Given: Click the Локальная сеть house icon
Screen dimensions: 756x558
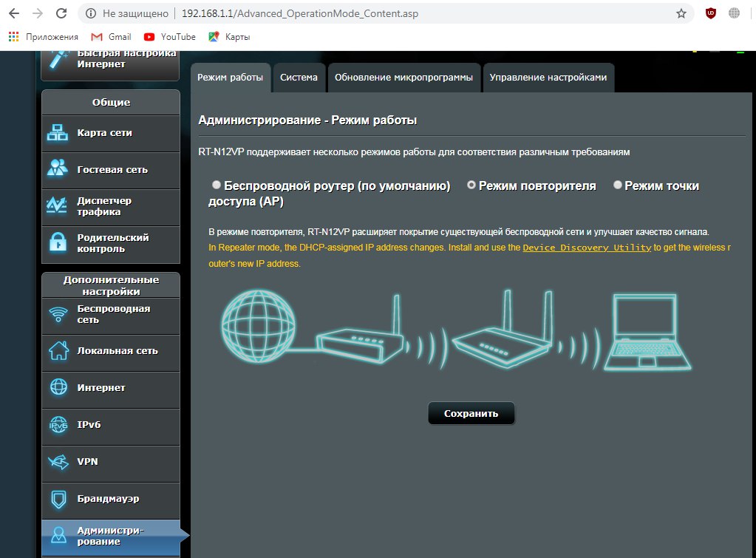Looking at the screenshot, I should pyautogui.click(x=58, y=350).
